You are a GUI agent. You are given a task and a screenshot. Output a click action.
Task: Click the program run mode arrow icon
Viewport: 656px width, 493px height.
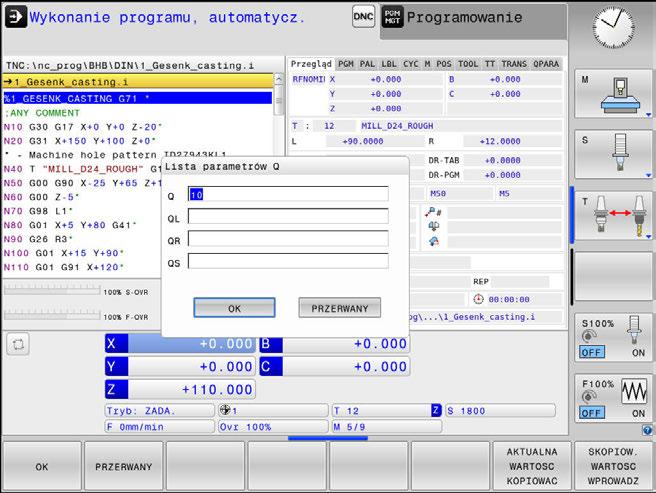(x=15, y=17)
